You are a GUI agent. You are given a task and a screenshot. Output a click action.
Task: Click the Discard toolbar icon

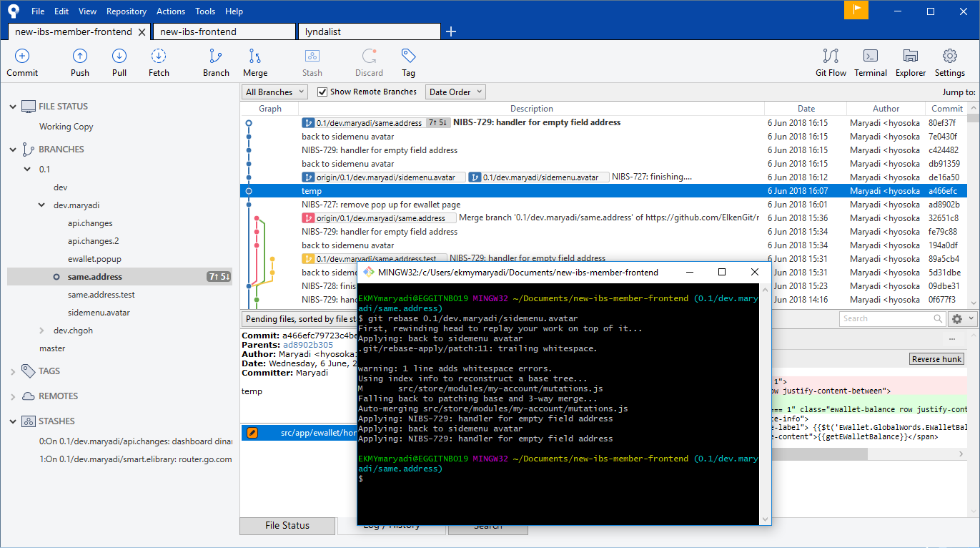coord(369,56)
